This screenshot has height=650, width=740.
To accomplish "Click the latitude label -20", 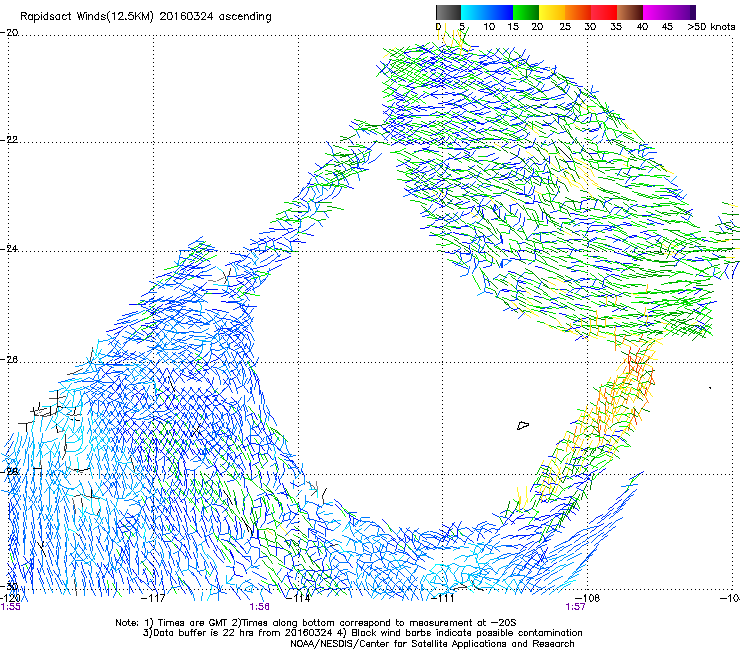I will tap(9, 33).
